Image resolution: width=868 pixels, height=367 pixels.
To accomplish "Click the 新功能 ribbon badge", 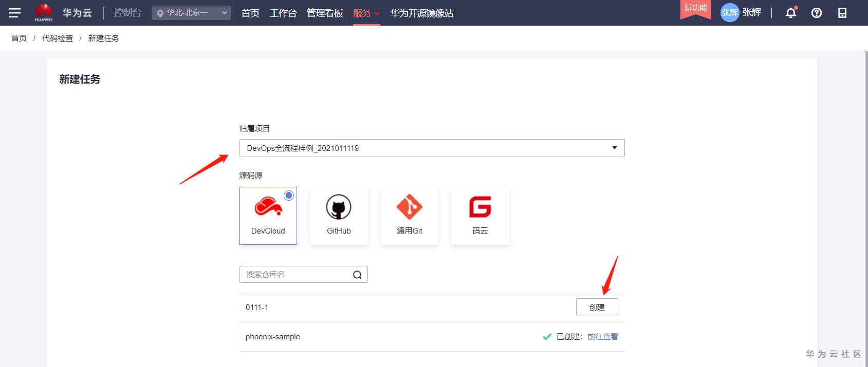I will [696, 9].
